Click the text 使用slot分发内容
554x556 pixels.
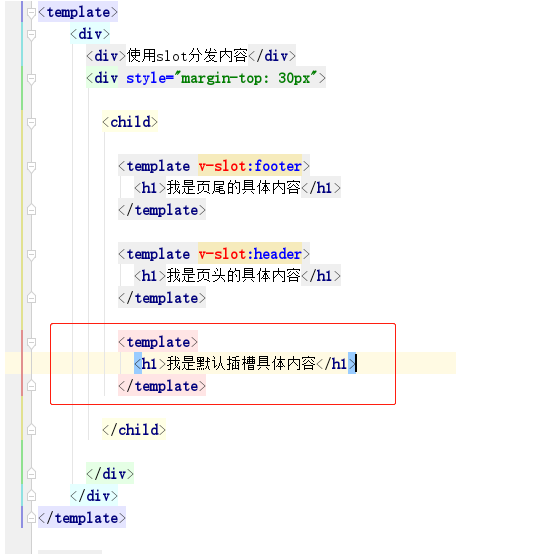(x=187, y=56)
